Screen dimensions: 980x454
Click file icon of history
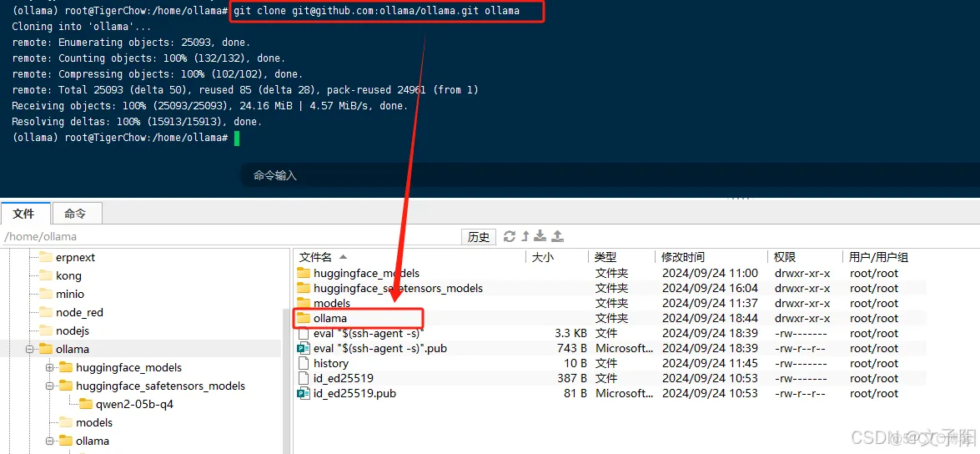tap(304, 363)
